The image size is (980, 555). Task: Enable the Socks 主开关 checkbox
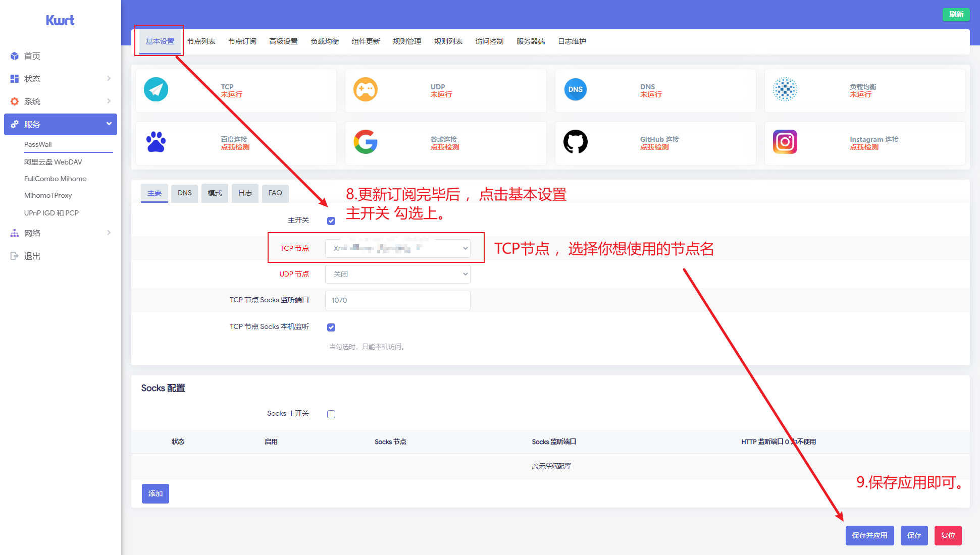(331, 414)
